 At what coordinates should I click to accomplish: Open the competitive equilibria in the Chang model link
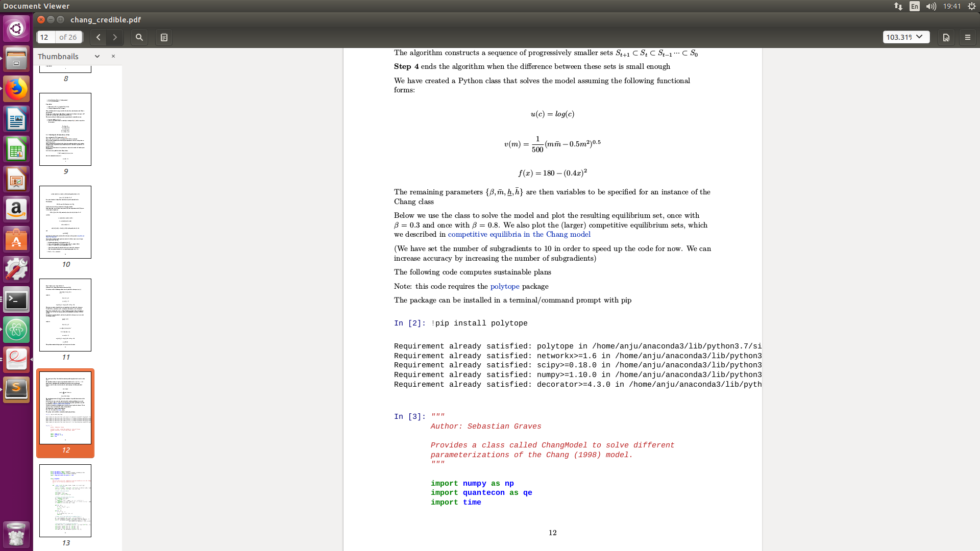(x=519, y=234)
